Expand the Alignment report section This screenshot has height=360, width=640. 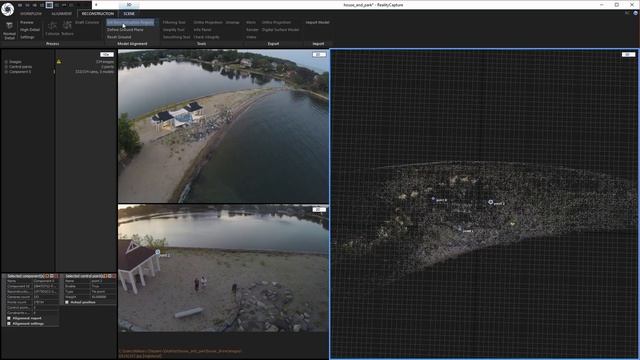click(x=9, y=318)
